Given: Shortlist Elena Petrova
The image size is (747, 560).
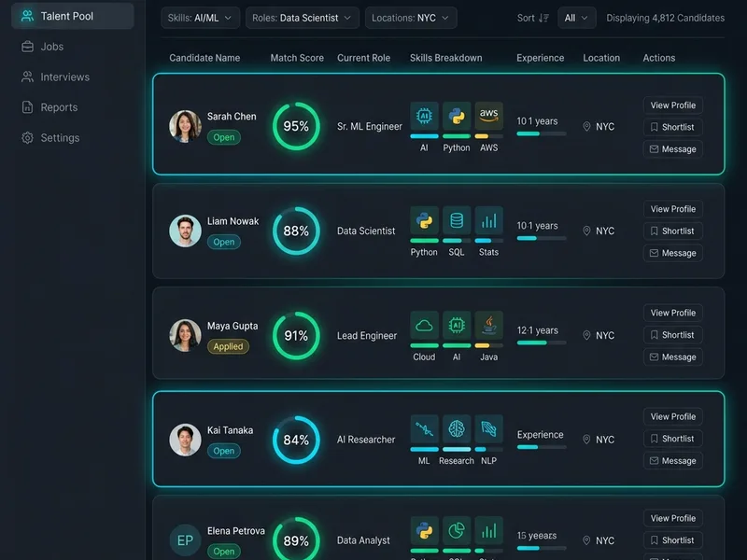Looking at the screenshot, I should point(672,540).
